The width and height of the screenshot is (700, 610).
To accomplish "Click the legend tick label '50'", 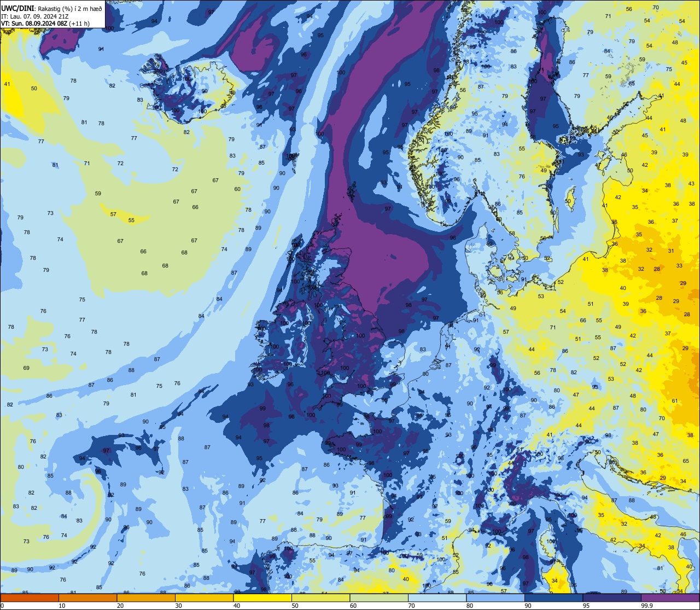I will click(295, 606).
